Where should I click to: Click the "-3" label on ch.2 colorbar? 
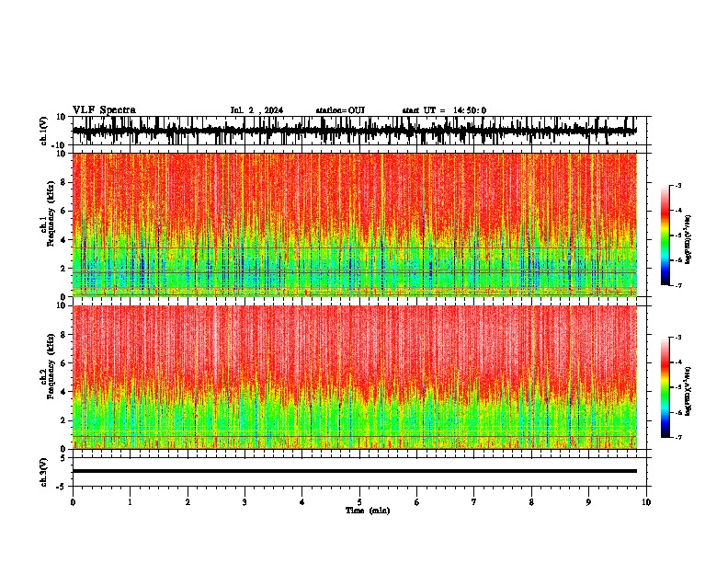[677, 338]
